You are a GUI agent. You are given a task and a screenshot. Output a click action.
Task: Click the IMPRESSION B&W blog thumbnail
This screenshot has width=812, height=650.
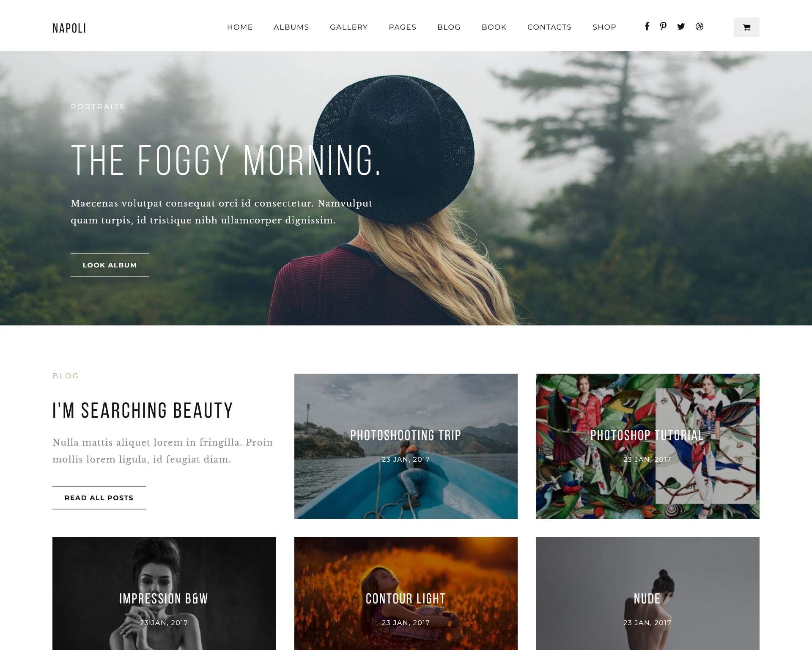pyautogui.click(x=164, y=594)
